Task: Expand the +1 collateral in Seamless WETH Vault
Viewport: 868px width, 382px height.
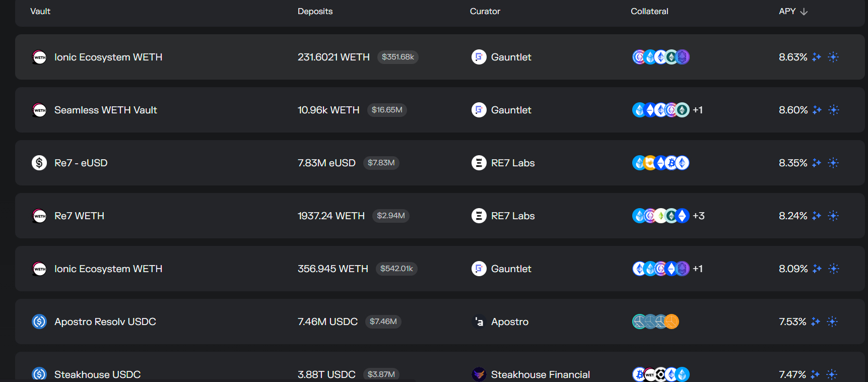Action: click(x=698, y=110)
